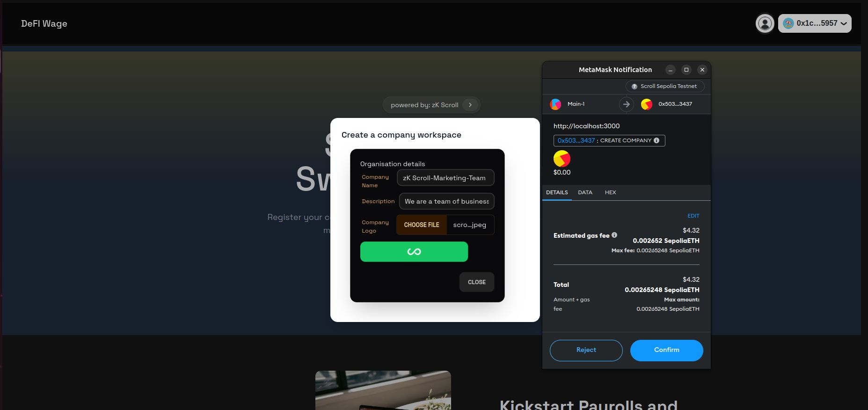
Task: Switch to the DATA tab
Action: 585,192
